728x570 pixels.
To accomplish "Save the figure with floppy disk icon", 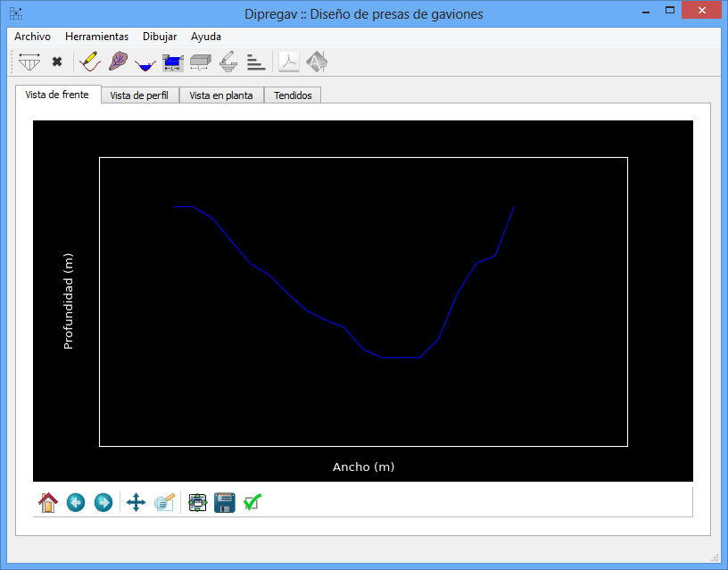I will point(225,503).
